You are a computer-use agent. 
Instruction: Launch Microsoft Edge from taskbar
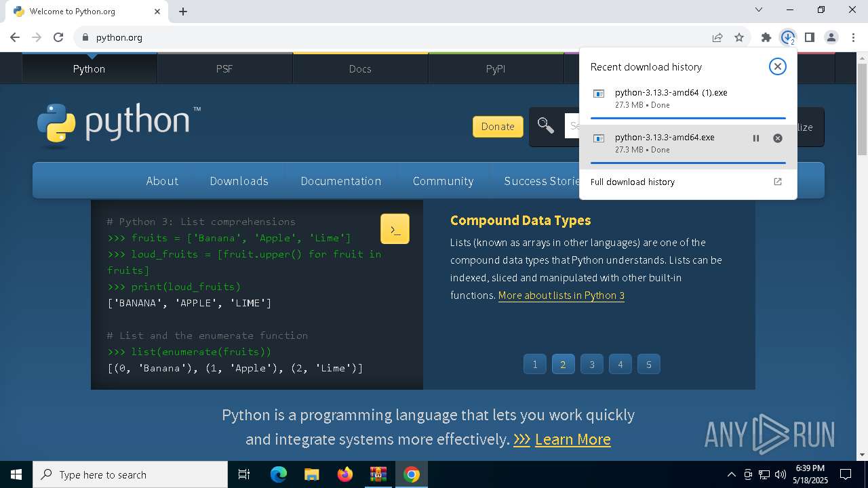(279, 474)
